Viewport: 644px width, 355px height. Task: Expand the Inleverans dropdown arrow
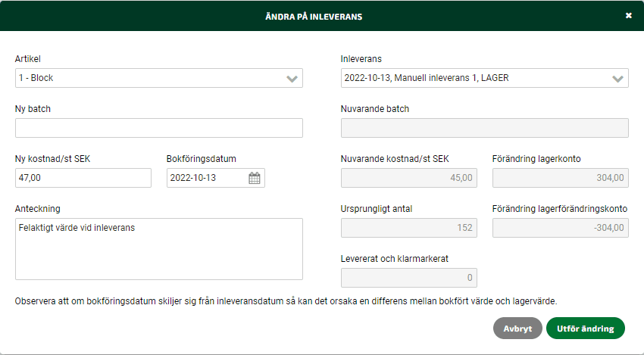(617, 79)
